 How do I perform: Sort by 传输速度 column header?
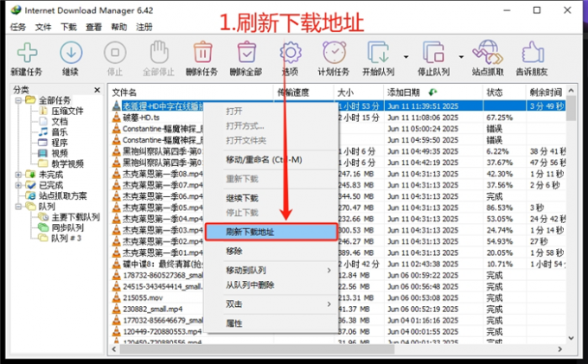304,93
